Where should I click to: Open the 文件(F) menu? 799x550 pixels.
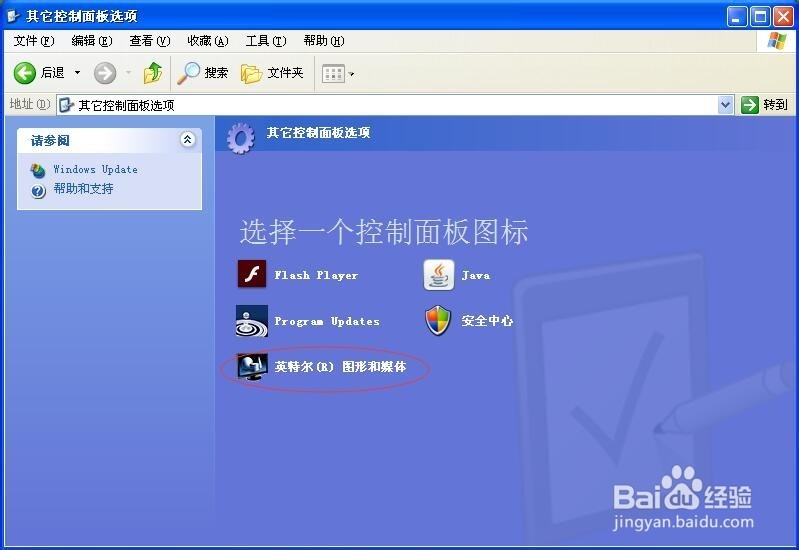pos(34,41)
